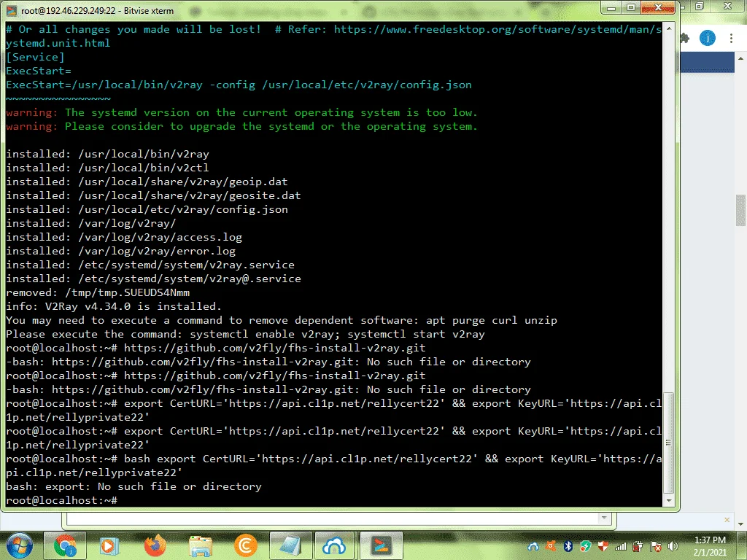Open the Action Center flag tray icon
The image size is (747, 560).
(x=656, y=546)
